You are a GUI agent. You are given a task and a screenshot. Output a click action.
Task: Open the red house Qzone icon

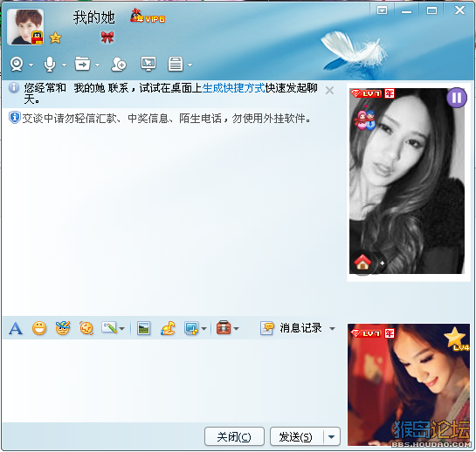click(362, 262)
